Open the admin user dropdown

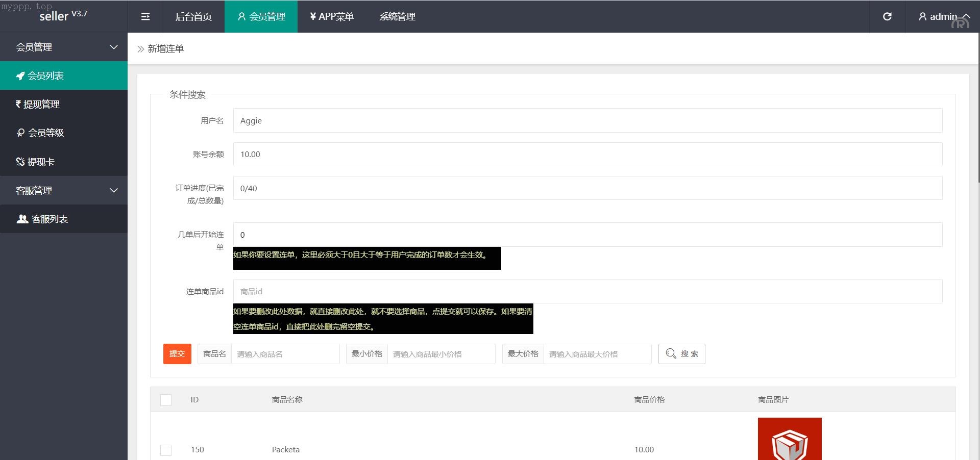point(943,17)
